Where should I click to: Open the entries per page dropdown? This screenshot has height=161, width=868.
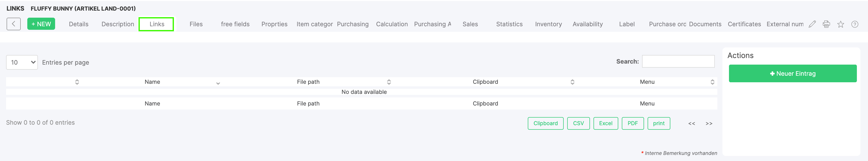[22, 62]
